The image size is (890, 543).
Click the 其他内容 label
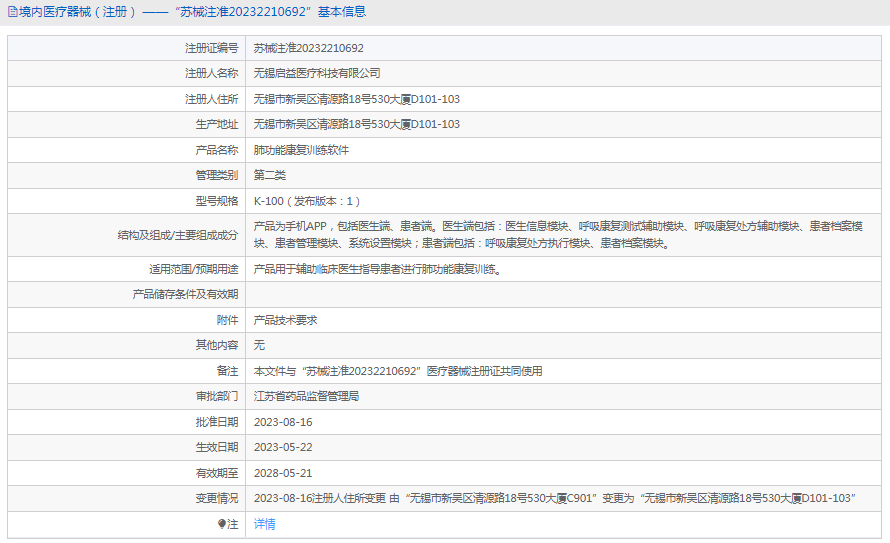[217, 345]
